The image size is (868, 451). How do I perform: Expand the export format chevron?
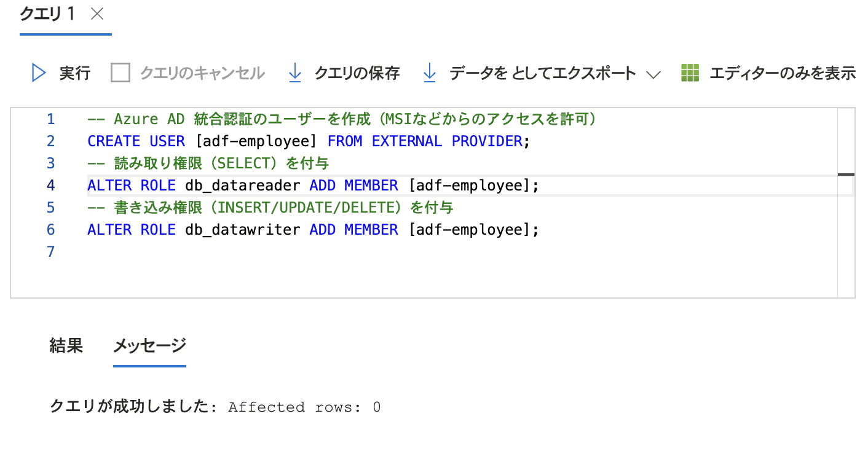[653, 74]
